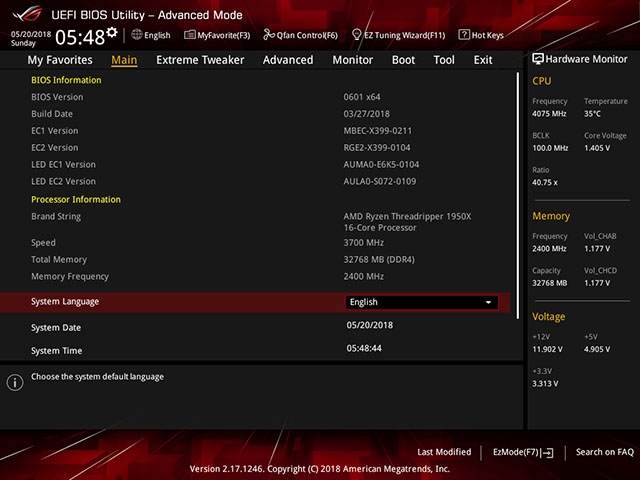Click the ROG logo icon
This screenshot has height=480, width=640.
(27, 14)
